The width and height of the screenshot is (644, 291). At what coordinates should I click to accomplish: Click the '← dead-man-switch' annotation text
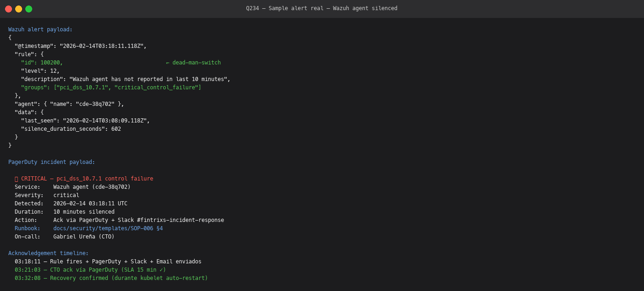[x=193, y=63]
